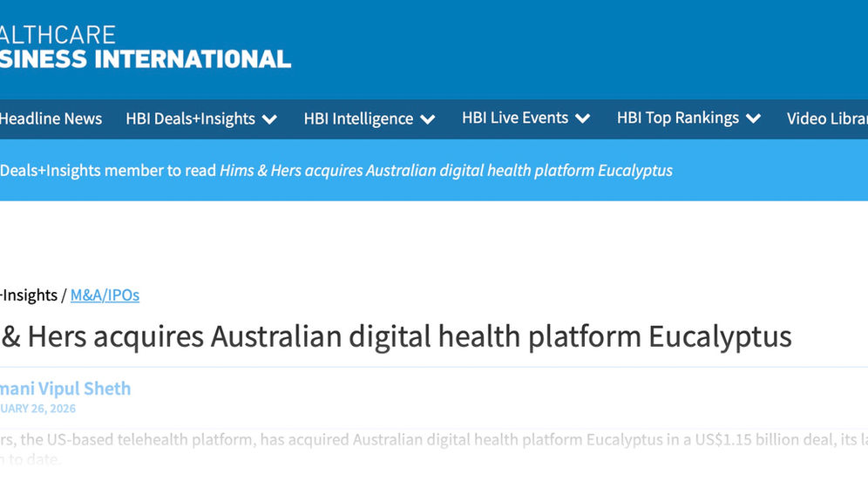Screen dimensions: 868x488
Task: Open the Video Library menu item
Action: (x=827, y=119)
